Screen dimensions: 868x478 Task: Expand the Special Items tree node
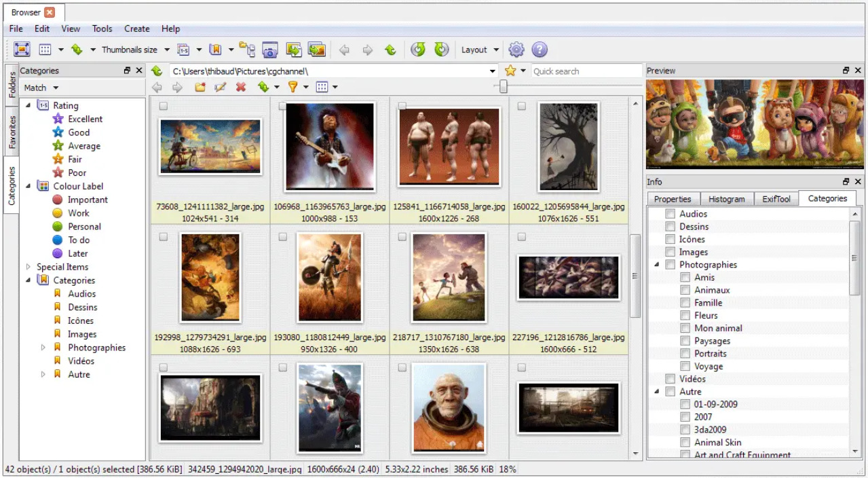(29, 267)
